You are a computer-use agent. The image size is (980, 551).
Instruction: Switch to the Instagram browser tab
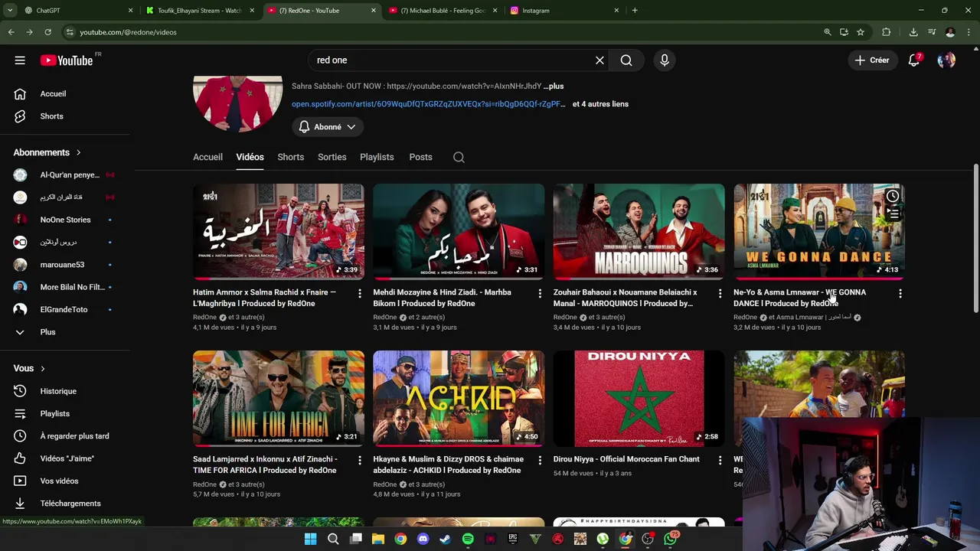(x=563, y=11)
